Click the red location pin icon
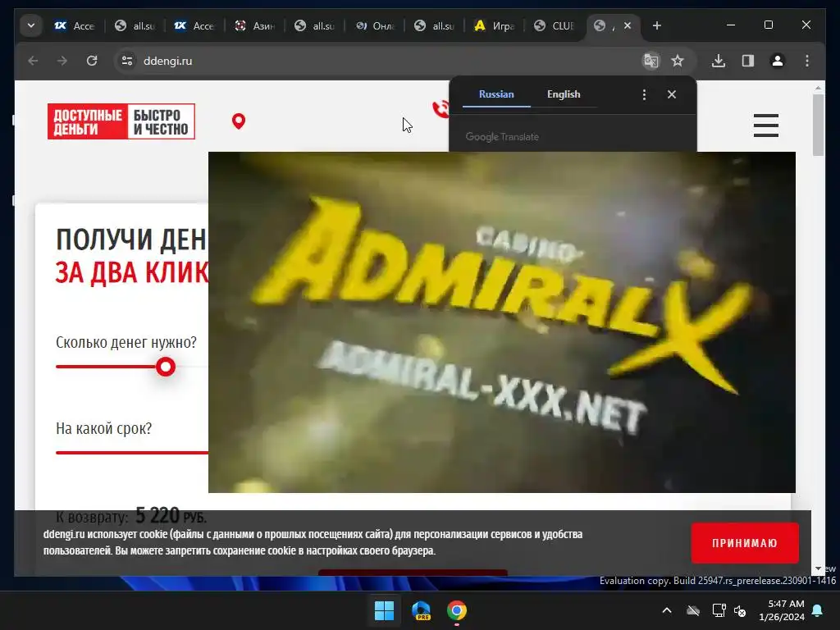Screen dimensions: 840x630 [239, 121]
